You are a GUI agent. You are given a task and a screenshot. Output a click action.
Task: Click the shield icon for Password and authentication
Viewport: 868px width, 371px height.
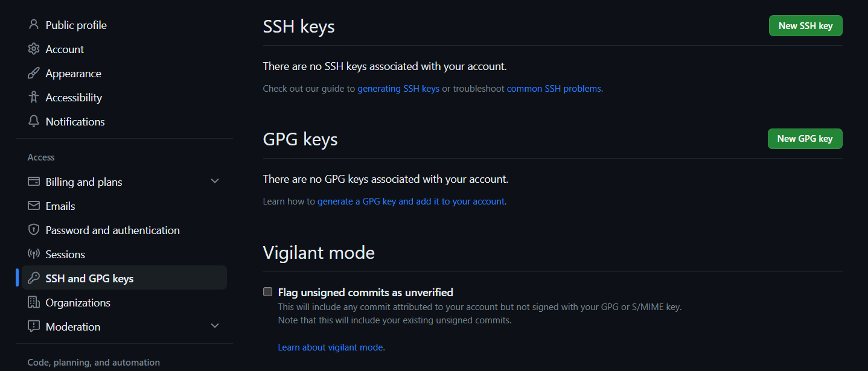[34, 230]
